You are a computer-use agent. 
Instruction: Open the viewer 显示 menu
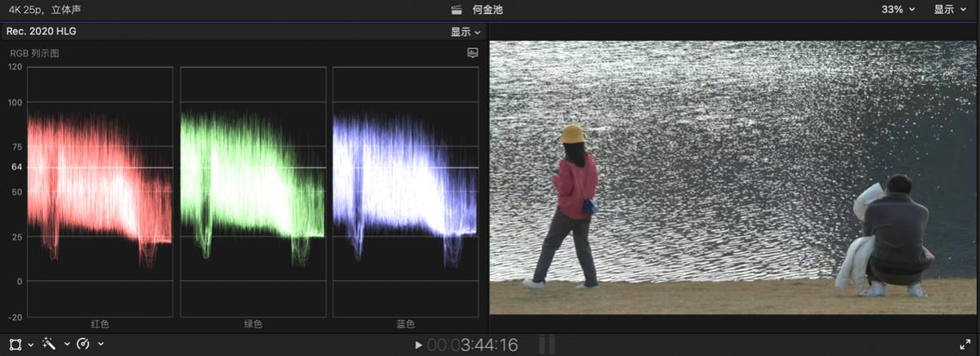coord(949,10)
